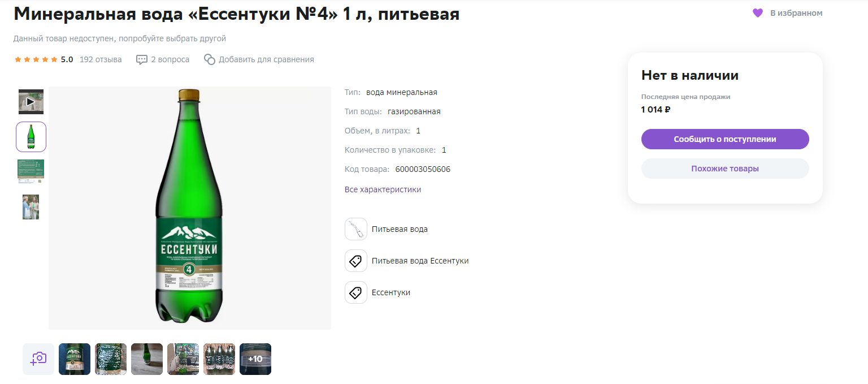Play the product video thumbnail

(x=31, y=102)
